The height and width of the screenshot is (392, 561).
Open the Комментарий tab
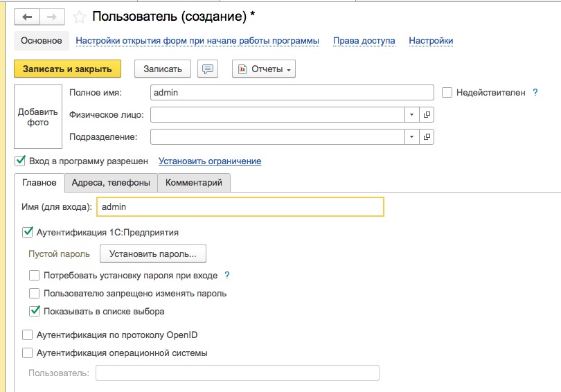click(194, 183)
